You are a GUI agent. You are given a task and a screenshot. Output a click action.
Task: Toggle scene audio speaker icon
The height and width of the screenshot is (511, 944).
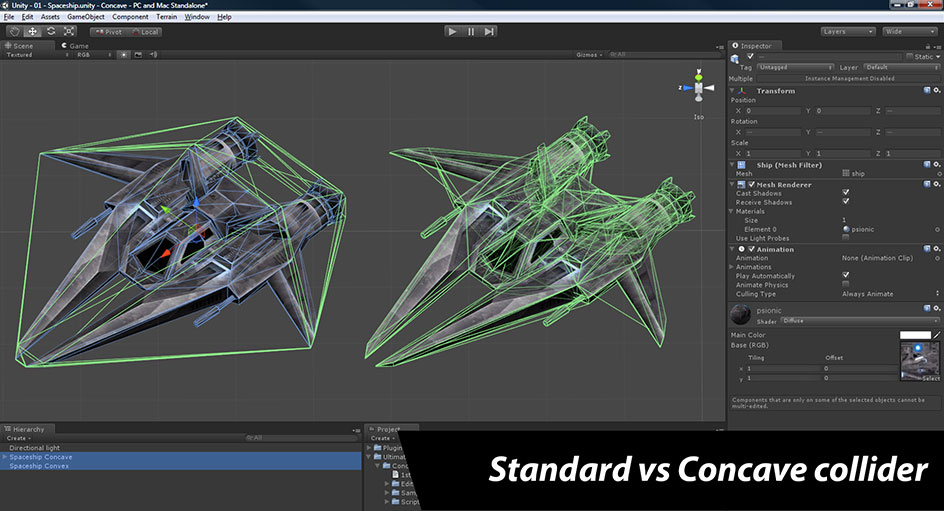point(153,55)
